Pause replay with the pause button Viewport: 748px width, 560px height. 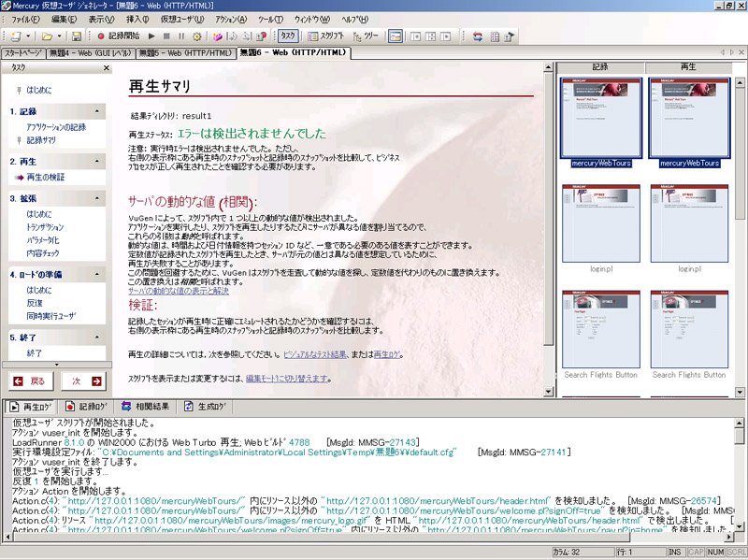click(x=181, y=36)
